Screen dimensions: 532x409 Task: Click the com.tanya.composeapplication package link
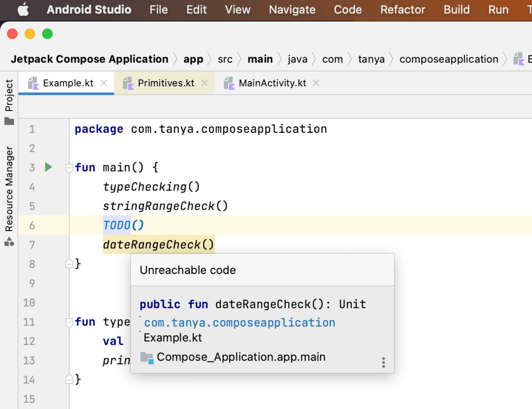coord(240,323)
